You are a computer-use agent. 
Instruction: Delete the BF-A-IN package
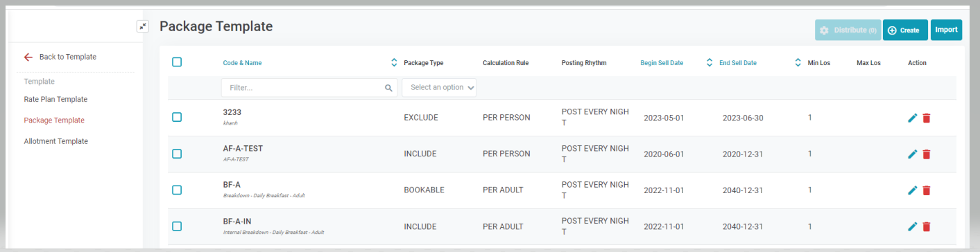927,226
